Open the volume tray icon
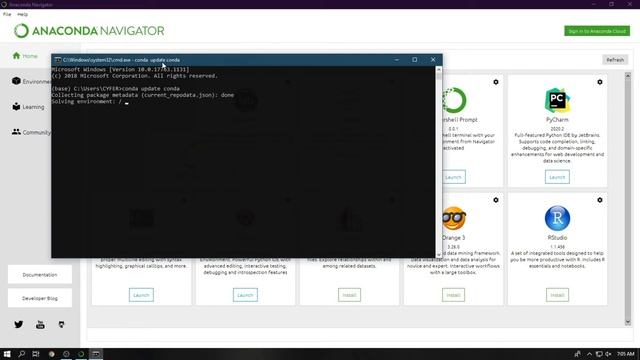640x360 pixels. (x=609, y=354)
